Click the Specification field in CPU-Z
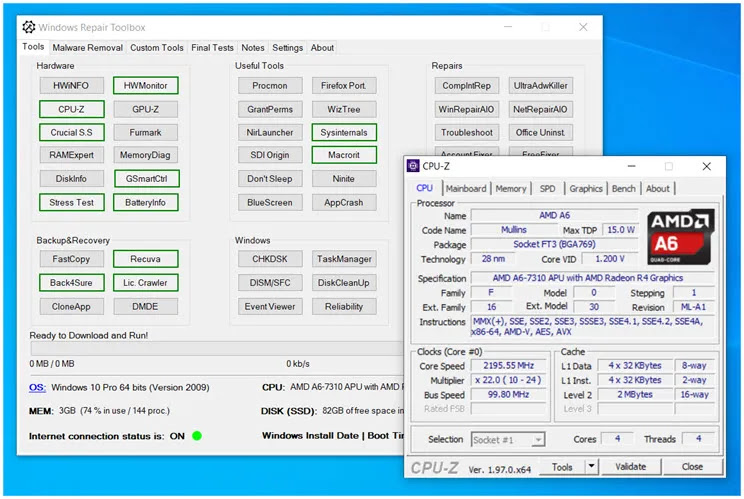 tap(592, 278)
